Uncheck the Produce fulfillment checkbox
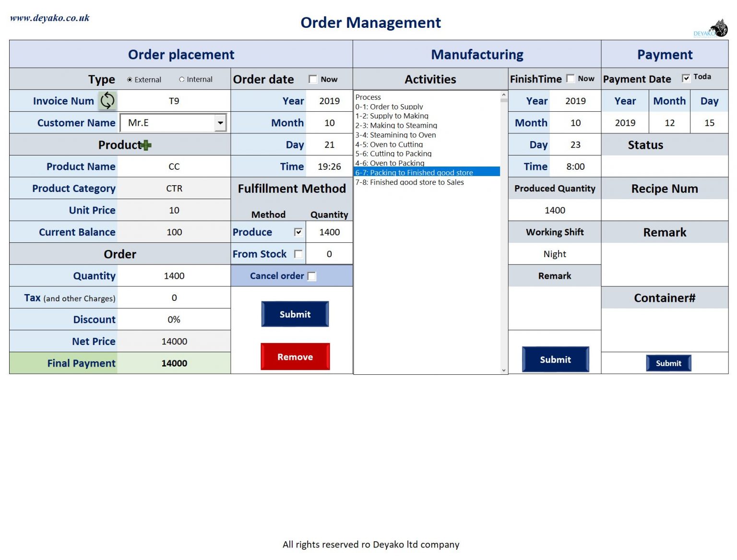Image resolution: width=737 pixels, height=560 pixels. (298, 232)
